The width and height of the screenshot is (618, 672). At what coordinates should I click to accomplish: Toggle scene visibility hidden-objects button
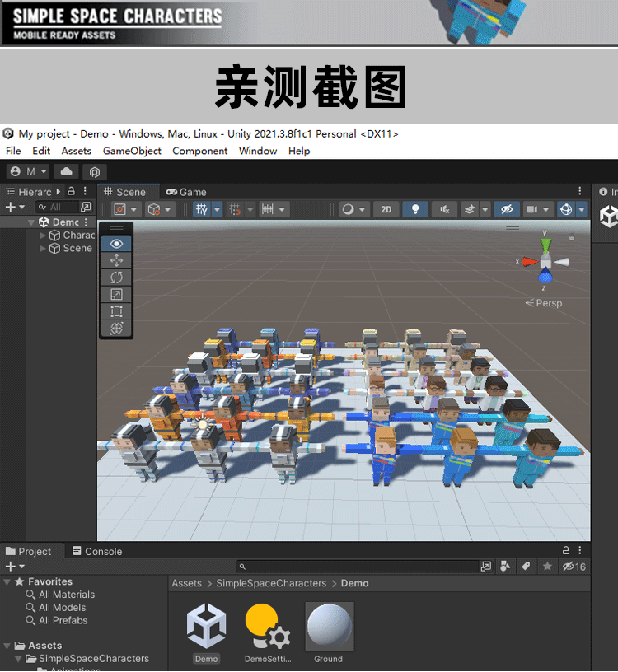click(x=507, y=209)
